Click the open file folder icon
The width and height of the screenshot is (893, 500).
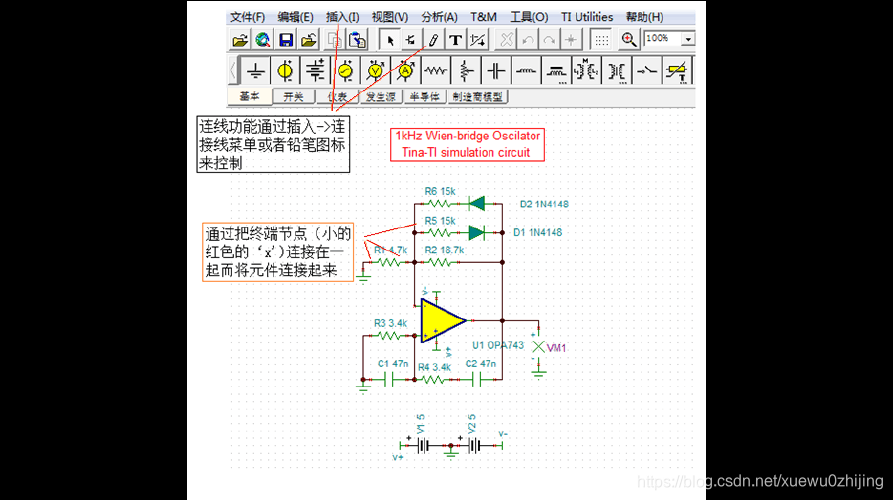pyautogui.click(x=240, y=40)
